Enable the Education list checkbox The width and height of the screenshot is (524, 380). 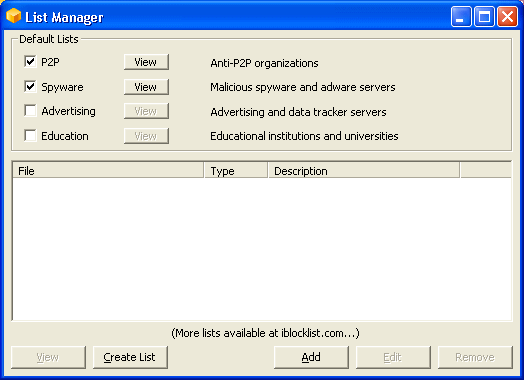click(30, 136)
